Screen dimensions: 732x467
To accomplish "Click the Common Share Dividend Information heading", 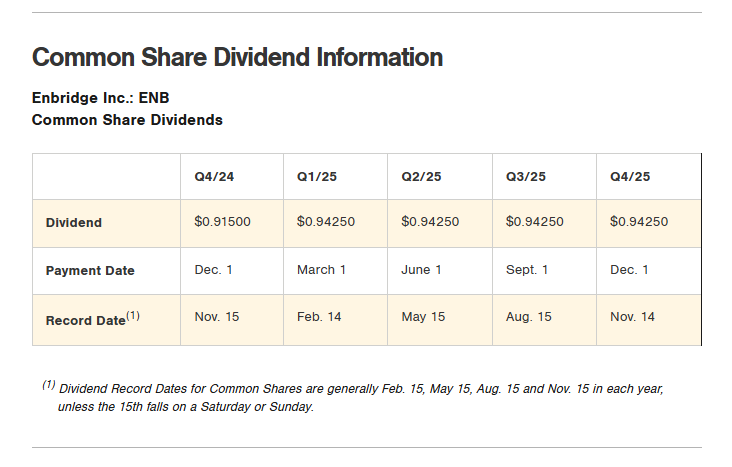I will (x=237, y=57).
